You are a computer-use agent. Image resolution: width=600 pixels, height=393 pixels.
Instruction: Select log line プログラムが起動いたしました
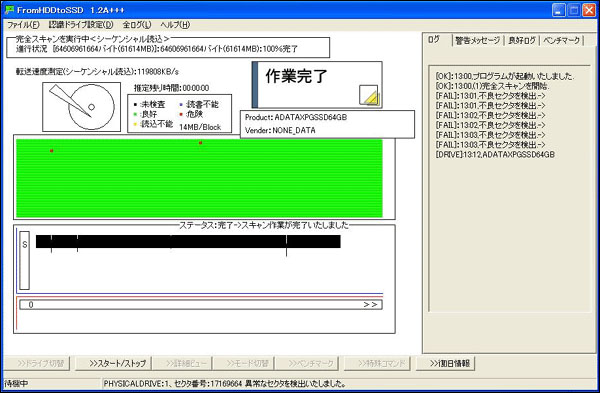504,76
